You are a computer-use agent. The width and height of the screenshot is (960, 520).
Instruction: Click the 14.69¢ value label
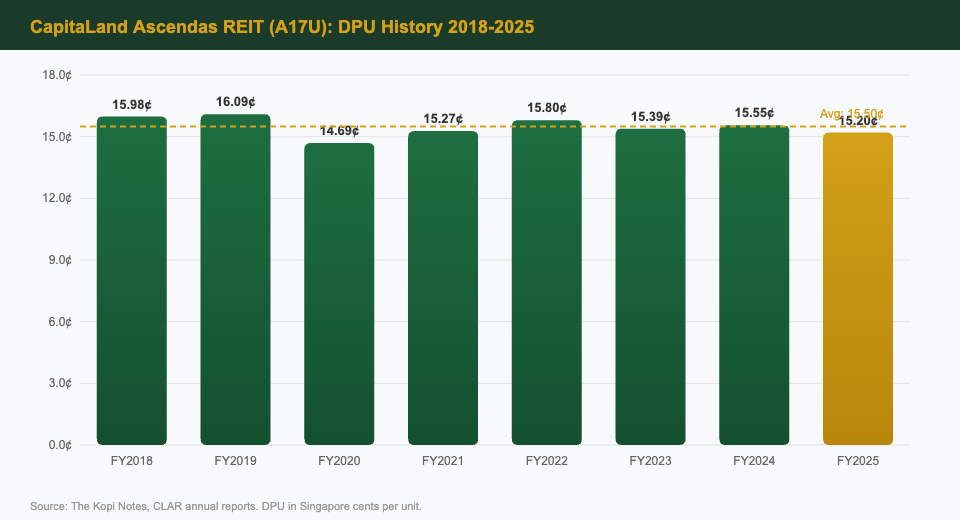pyautogui.click(x=339, y=130)
